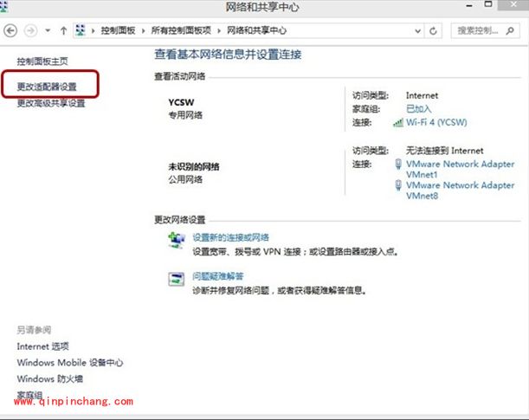Close the 网络和共享中心 window
Screen dimensions: 529x420
(x=513, y=4)
